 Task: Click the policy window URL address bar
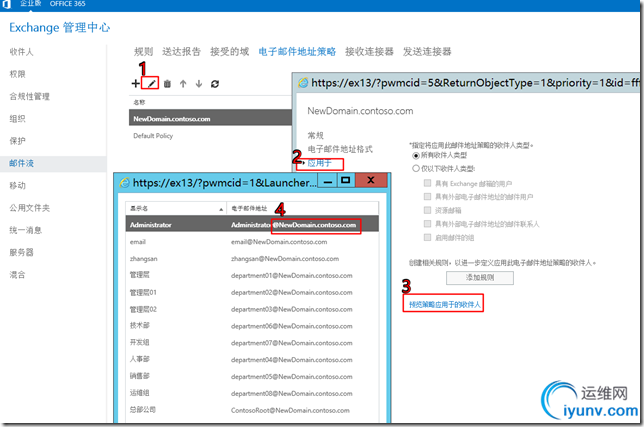pyautogui.click(x=475, y=83)
